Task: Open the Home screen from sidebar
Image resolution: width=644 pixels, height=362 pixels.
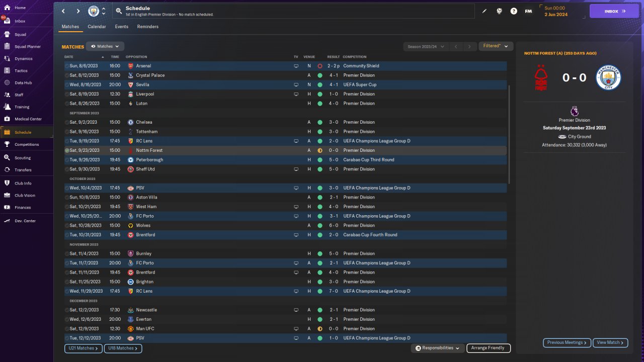Action: [20, 8]
